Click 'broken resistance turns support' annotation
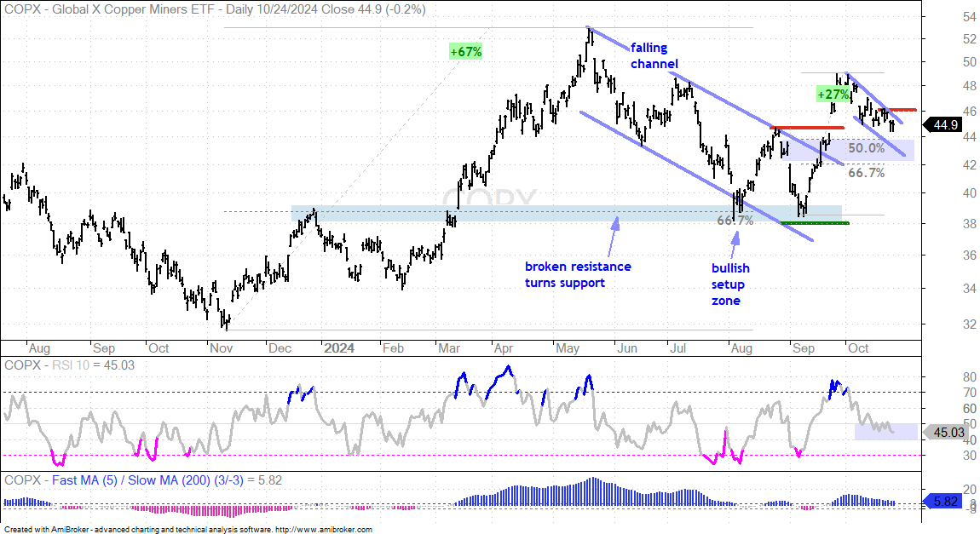980x534 pixels. [578, 275]
